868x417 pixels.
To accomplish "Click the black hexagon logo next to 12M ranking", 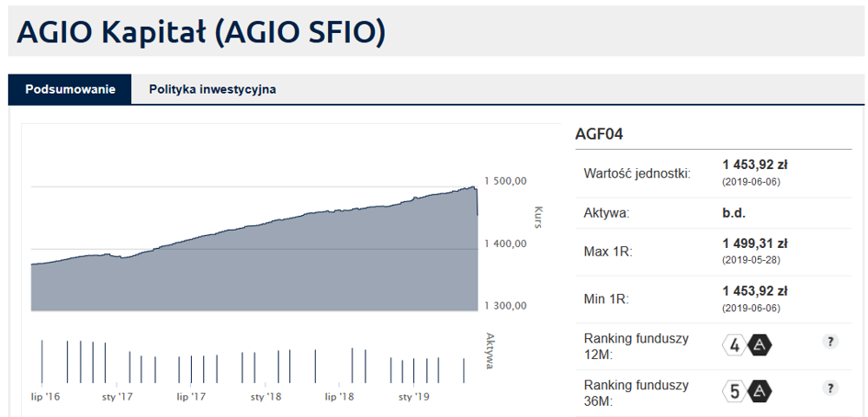I will click(760, 345).
